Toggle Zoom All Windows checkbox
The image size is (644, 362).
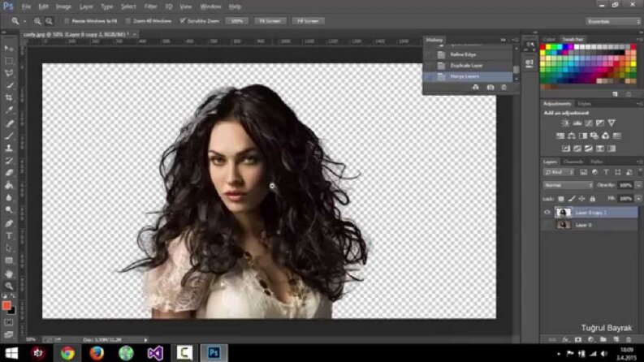point(128,21)
